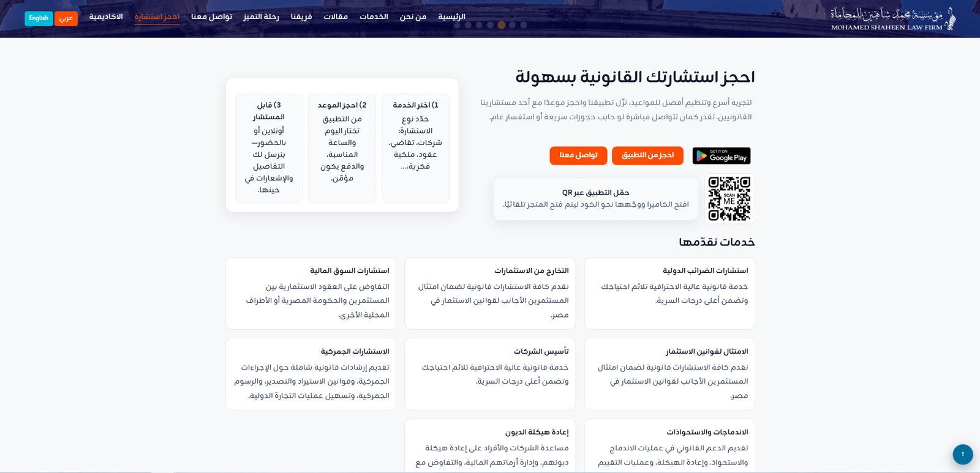980x473 pixels.
Task: Select the highlighted orange carousel dot
Action: click(502, 25)
